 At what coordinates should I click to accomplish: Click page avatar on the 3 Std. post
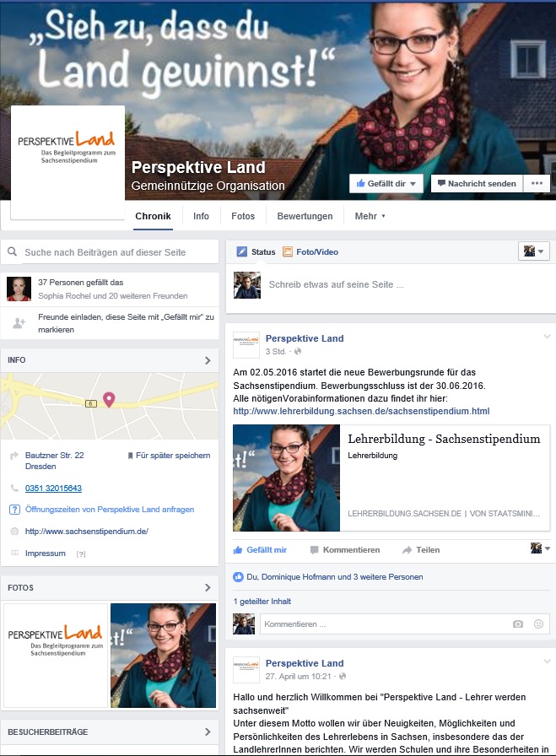click(x=246, y=345)
